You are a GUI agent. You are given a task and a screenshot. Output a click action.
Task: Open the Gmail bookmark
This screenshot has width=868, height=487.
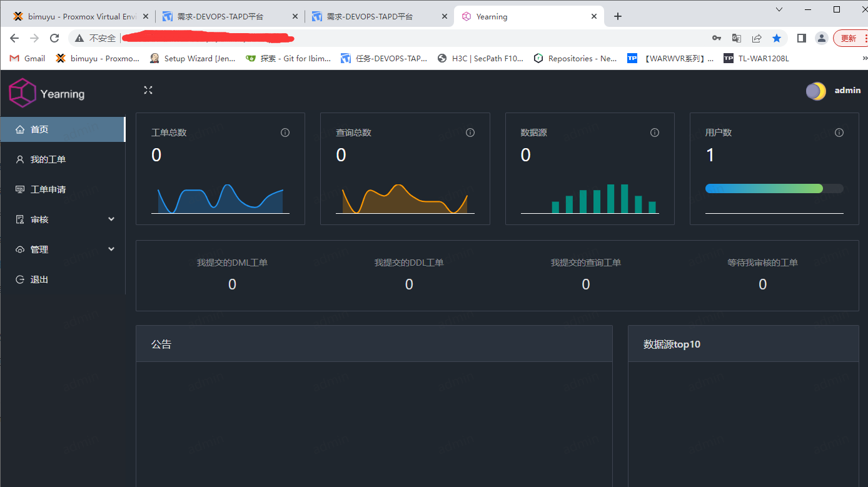click(28, 58)
